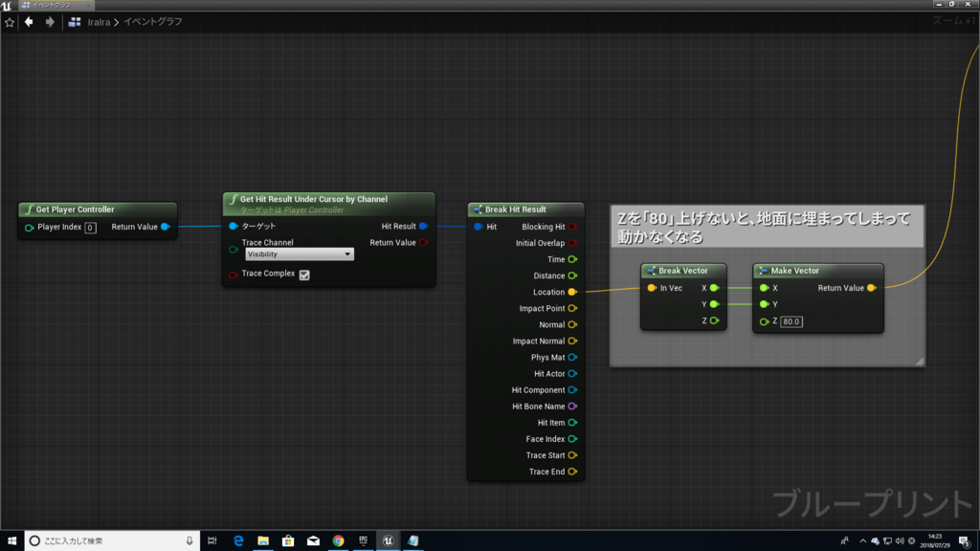
Task: Launch Microsoft Edge from taskbar
Action: [238, 540]
